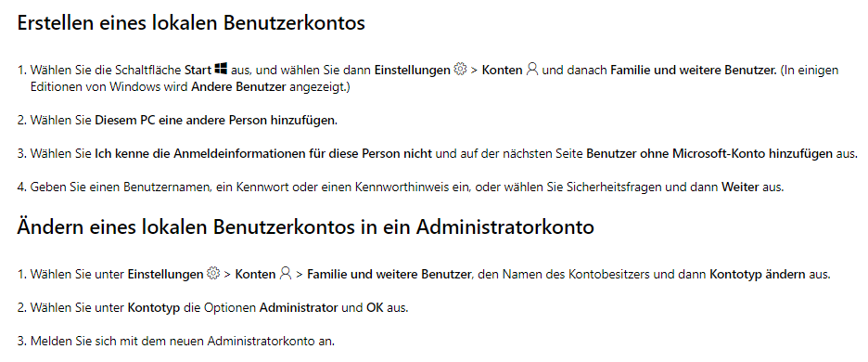Click the bold 'Kontotyp' in 'unter Kontotyp die Optionen'
This screenshot has height=362, width=868.
click(154, 307)
